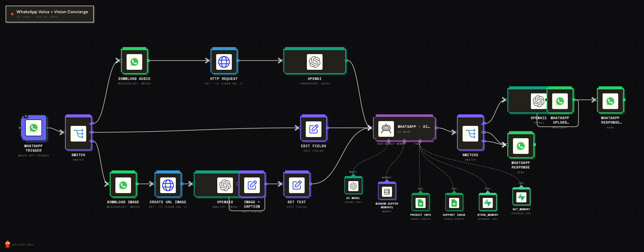Click the 'WHATS APP TRIGGER' caption text
Image resolution: width=644 pixels, height=252 pixels.
(33, 156)
